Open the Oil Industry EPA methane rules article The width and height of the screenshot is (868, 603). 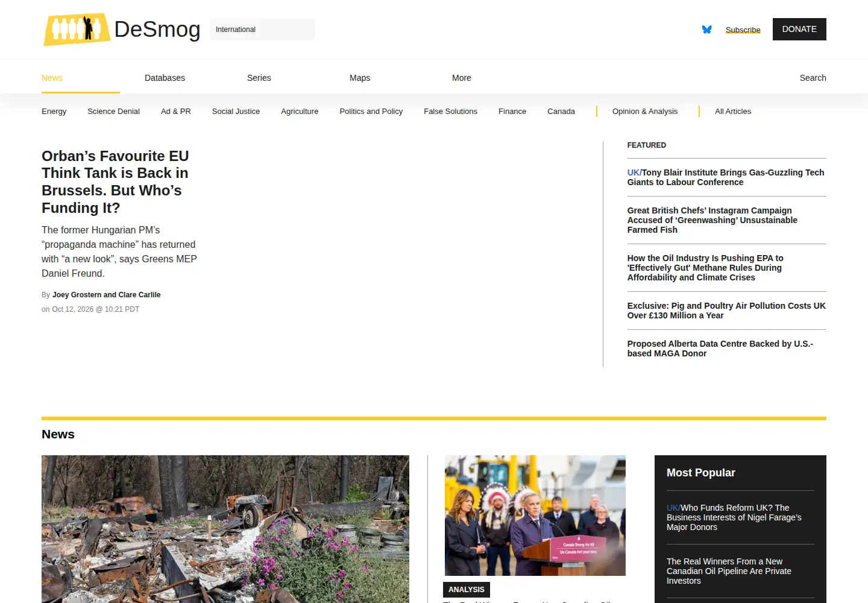pos(705,268)
